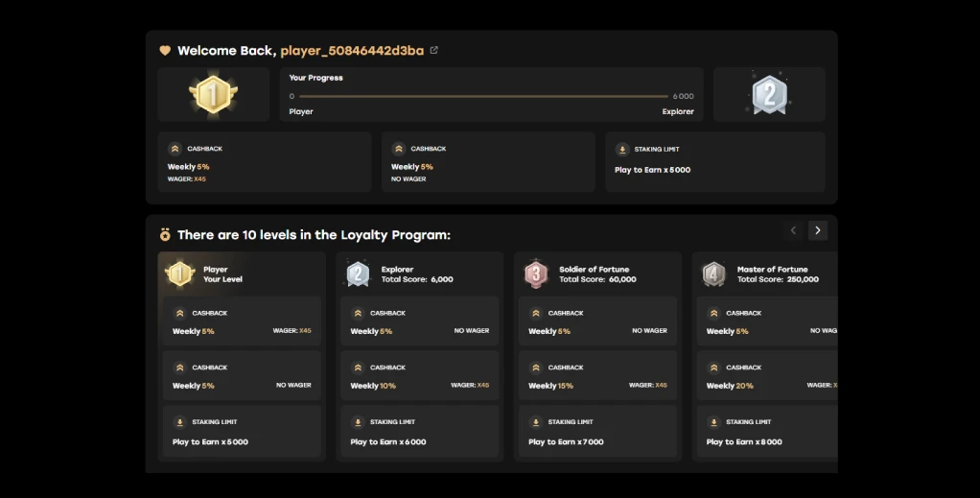Image resolution: width=980 pixels, height=498 pixels.
Task: Click the medal icon beside Loyalty Program heading
Action: (165, 235)
